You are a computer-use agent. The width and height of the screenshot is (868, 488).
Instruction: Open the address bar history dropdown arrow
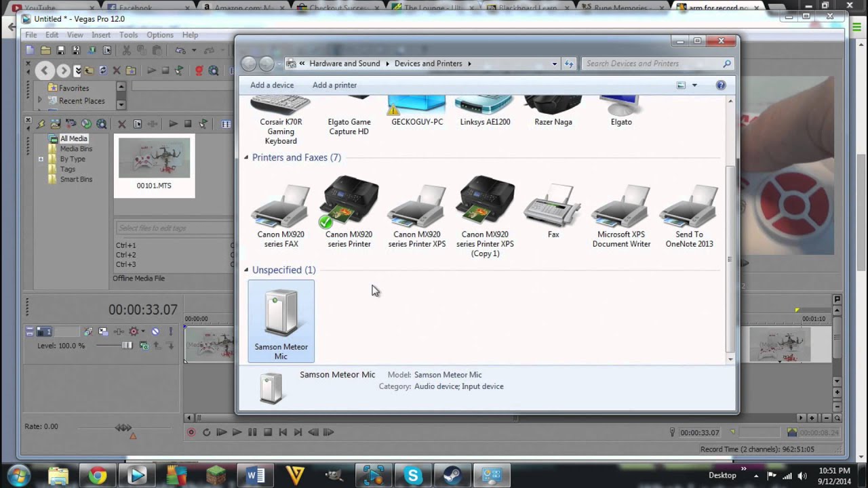(x=554, y=64)
